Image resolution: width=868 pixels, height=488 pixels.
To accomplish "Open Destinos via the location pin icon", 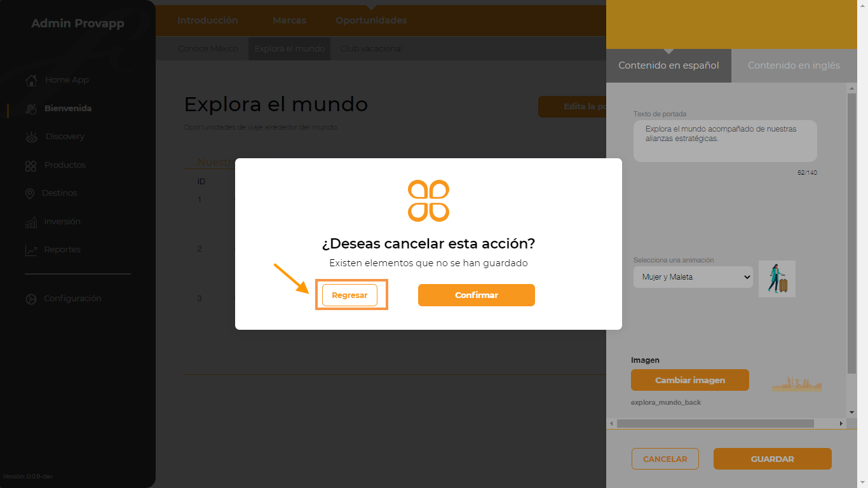I will 29,194.
